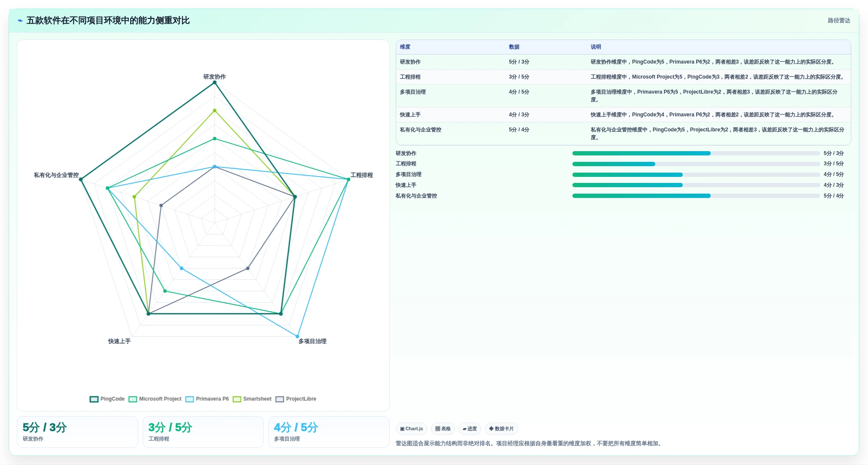Select the 研发协作 progress bar
The image size is (868, 465).
point(696,153)
